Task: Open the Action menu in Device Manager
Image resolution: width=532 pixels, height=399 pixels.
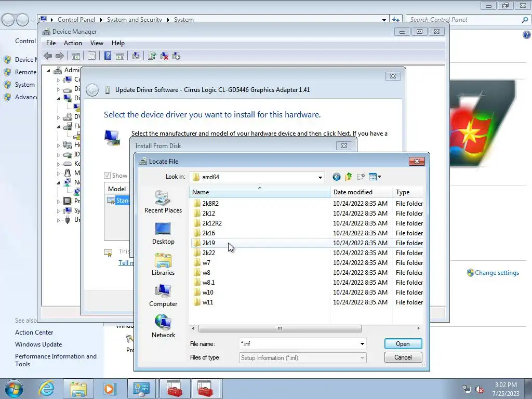Action: [73, 43]
